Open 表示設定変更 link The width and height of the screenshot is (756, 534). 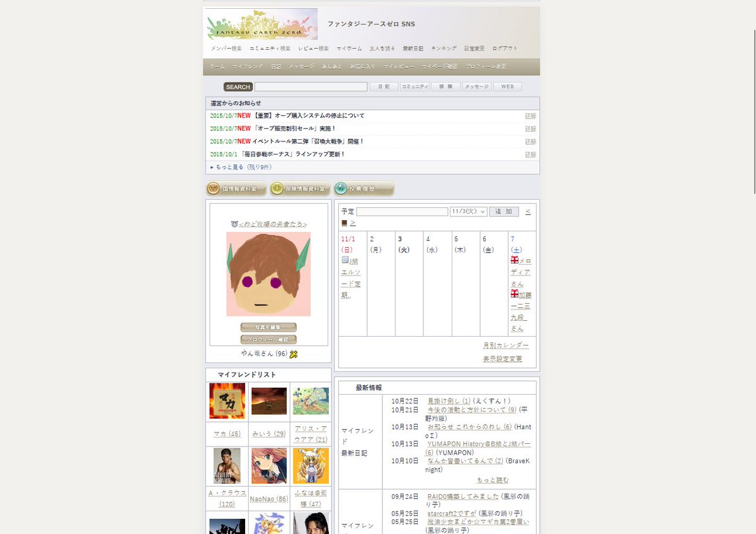click(x=503, y=359)
